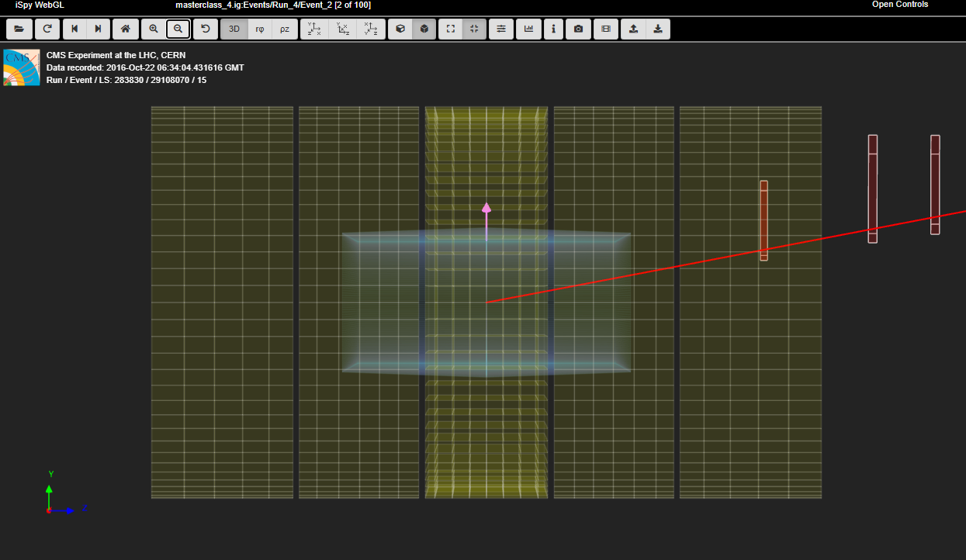Go to the previous event
This screenshot has width=966, height=560.
click(x=74, y=29)
